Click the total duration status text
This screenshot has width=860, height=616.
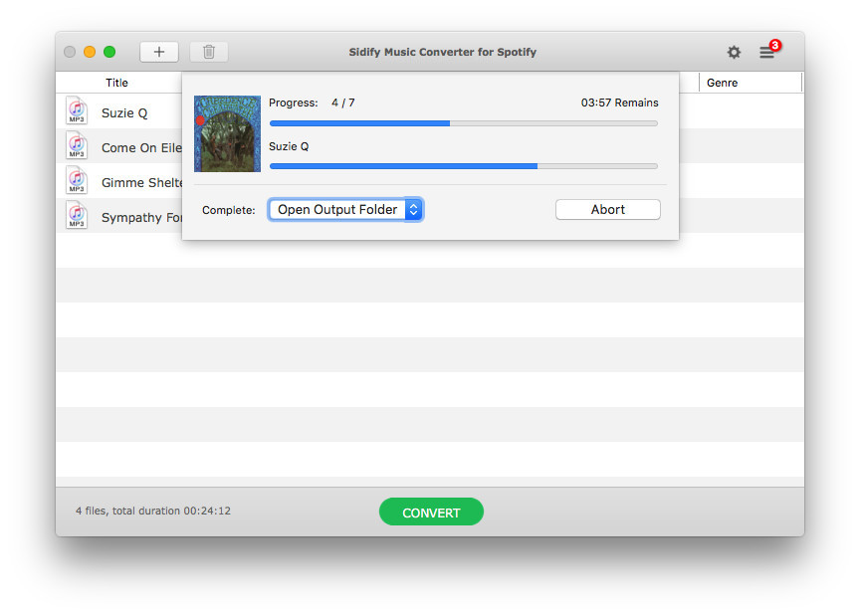[153, 511]
